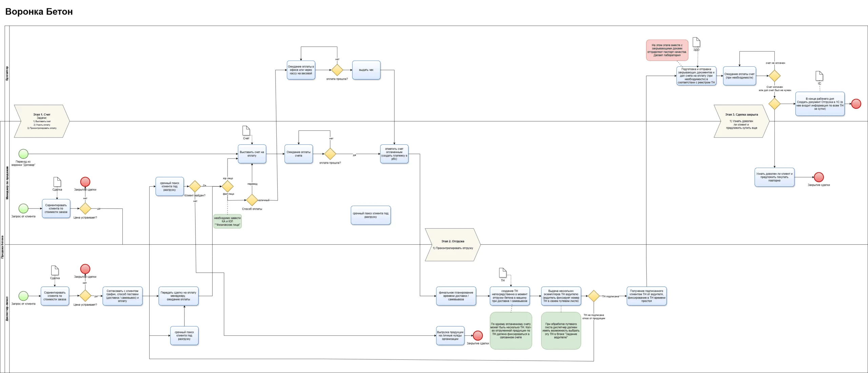Select "Подготовка и отправка закрывающих документов" task
Image resolution: width=868 pixels, height=373 pixels.
click(x=696, y=76)
